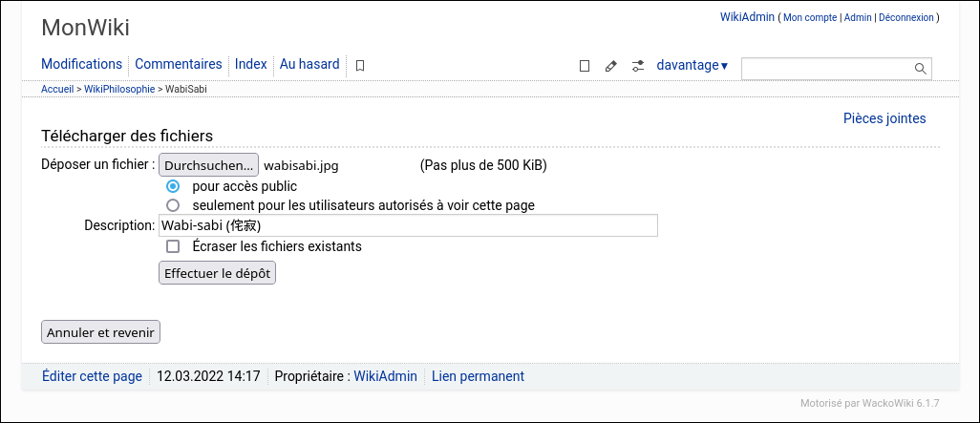Click the page view icon in the toolbar
980x423 pixels.
point(585,66)
